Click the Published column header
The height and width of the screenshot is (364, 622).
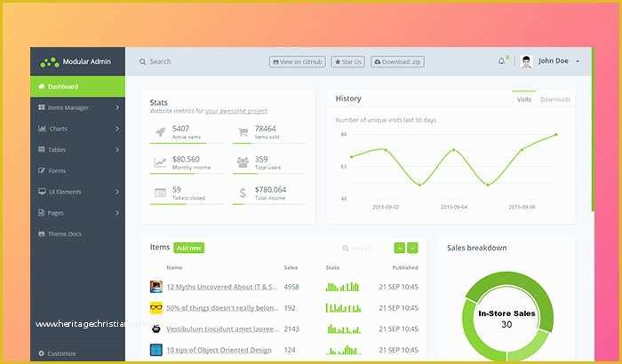click(x=405, y=267)
